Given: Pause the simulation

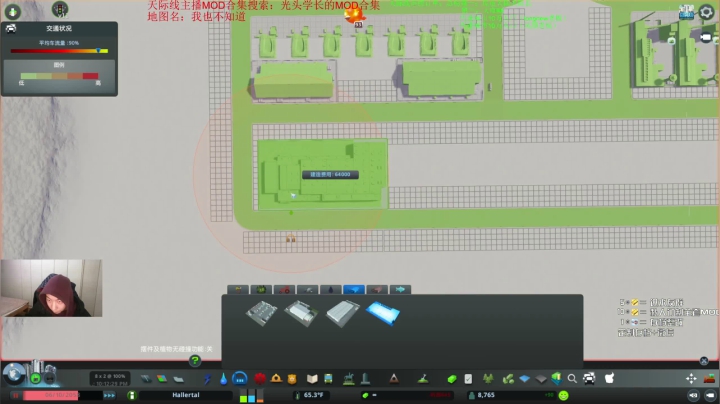Looking at the screenshot, I should tap(16, 395).
